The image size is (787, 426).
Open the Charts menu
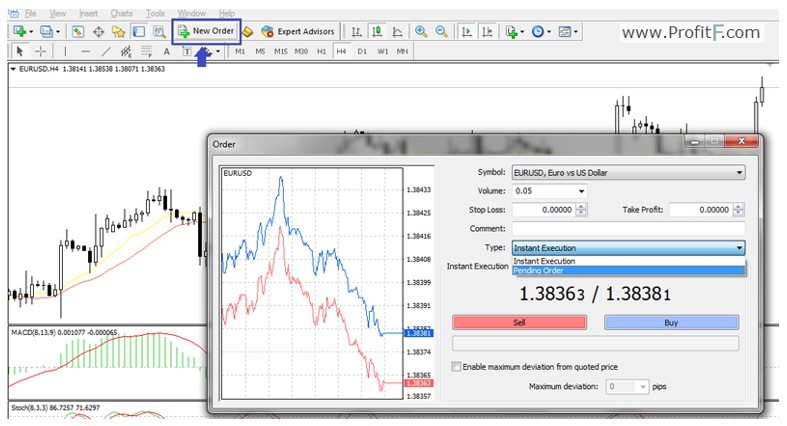(x=121, y=14)
